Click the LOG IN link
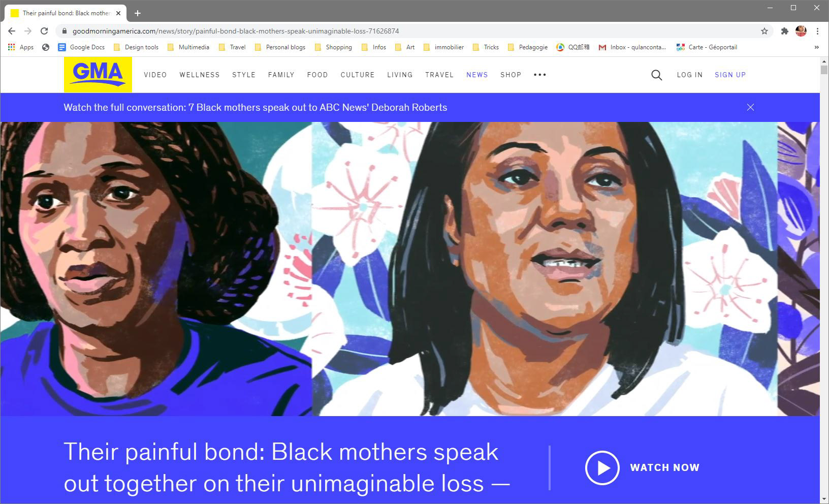The height and width of the screenshot is (504, 829). point(689,75)
